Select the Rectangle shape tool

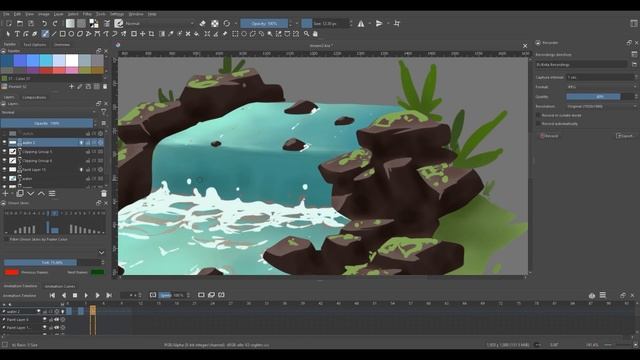62,34
